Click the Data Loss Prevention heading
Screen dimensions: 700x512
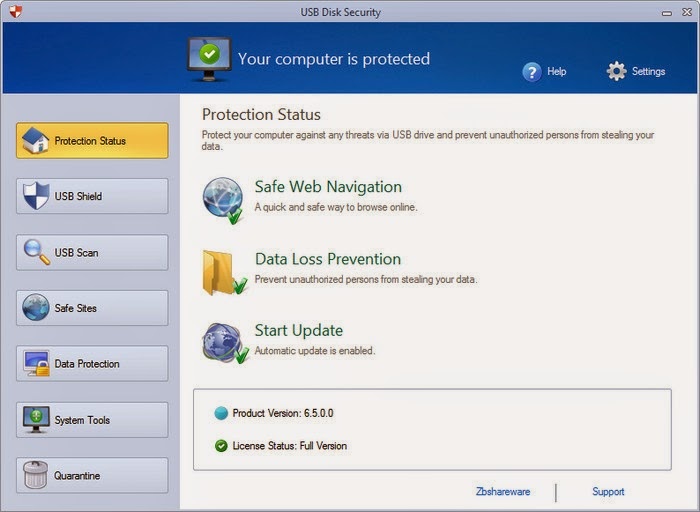tap(328, 259)
